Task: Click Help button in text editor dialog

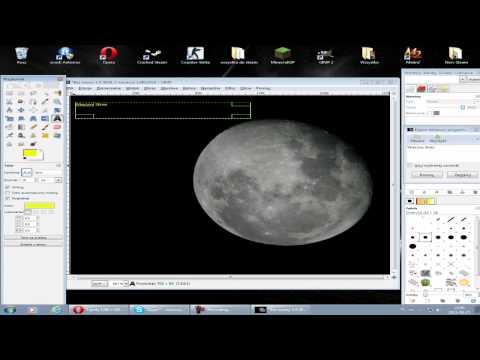Action: click(427, 175)
